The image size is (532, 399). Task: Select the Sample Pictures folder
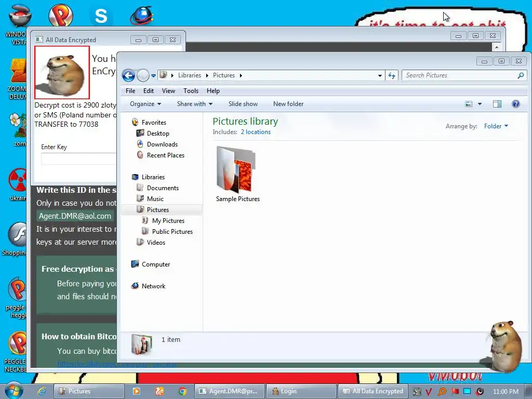pos(237,175)
